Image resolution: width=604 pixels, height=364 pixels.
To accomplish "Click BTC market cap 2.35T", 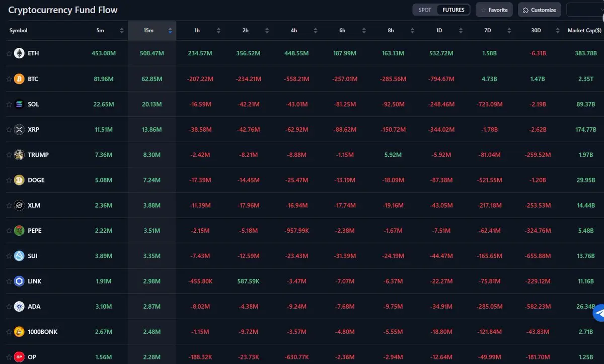I will [585, 79].
